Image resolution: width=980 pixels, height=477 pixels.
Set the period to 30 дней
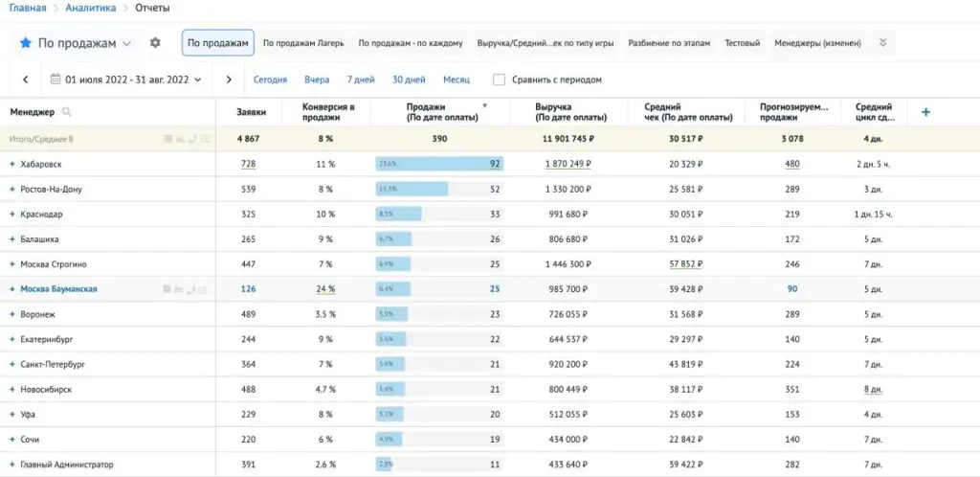click(x=409, y=79)
